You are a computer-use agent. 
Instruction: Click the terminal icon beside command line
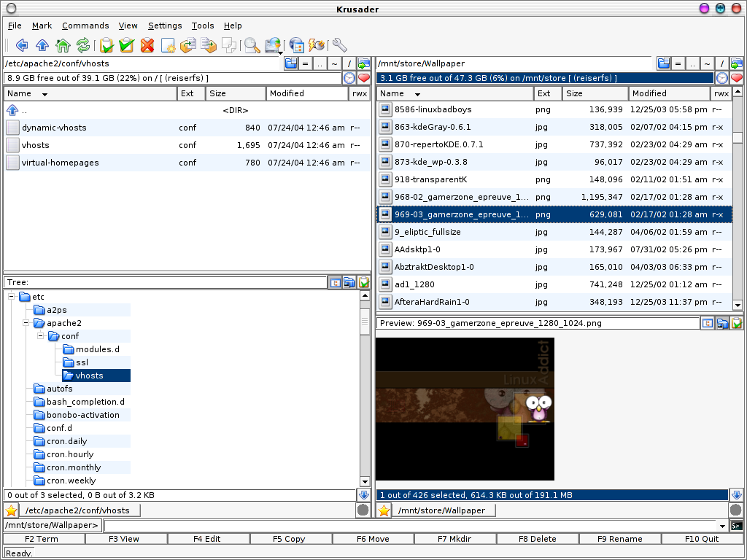click(x=737, y=526)
